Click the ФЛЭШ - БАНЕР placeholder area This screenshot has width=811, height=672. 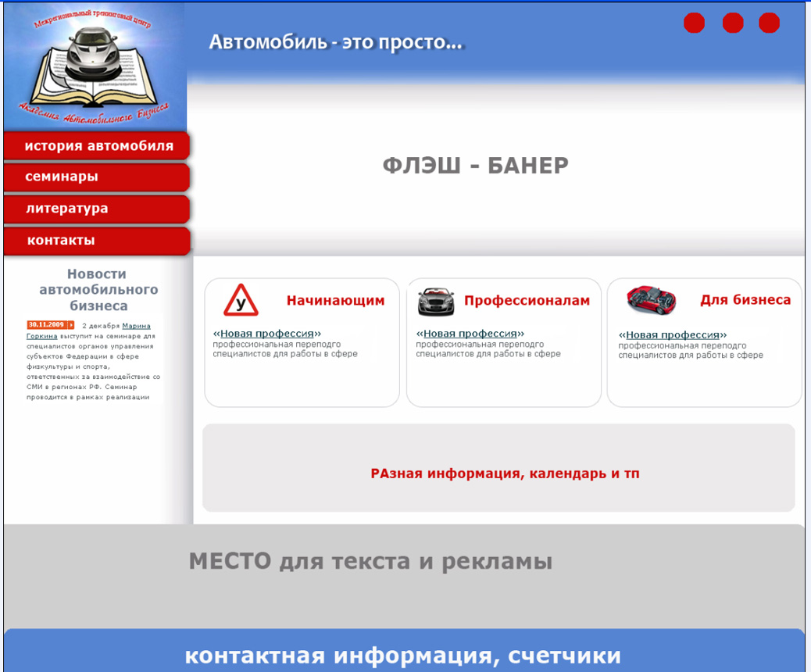(476, 165)
